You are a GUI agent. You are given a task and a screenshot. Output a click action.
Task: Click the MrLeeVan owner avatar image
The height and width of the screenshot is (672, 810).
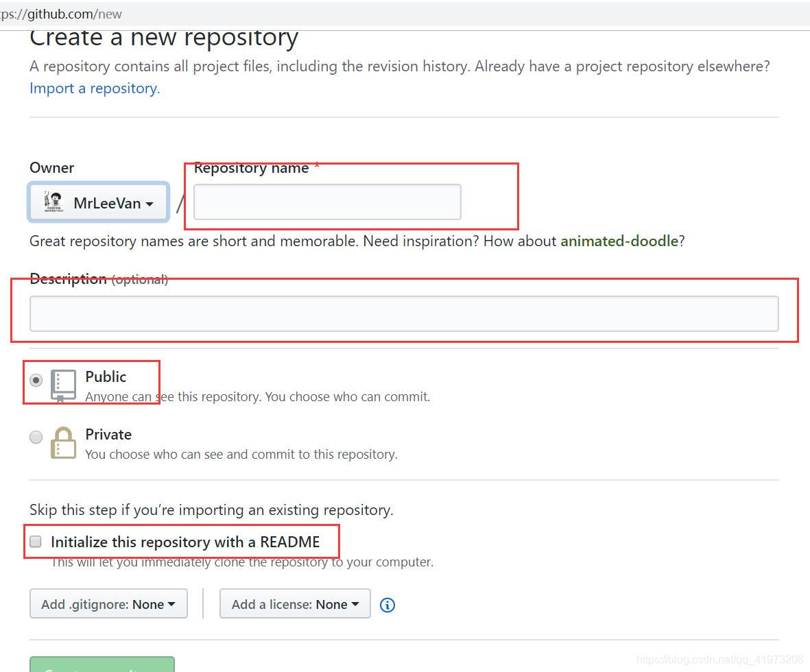click(53, 202)
